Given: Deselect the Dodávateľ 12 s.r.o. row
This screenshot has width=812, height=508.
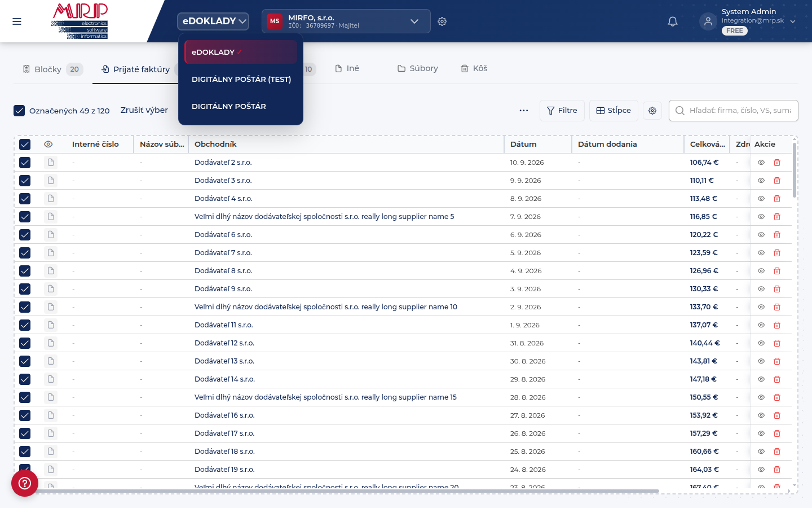Looking at the screenshot, I should (x=25, y=343).
